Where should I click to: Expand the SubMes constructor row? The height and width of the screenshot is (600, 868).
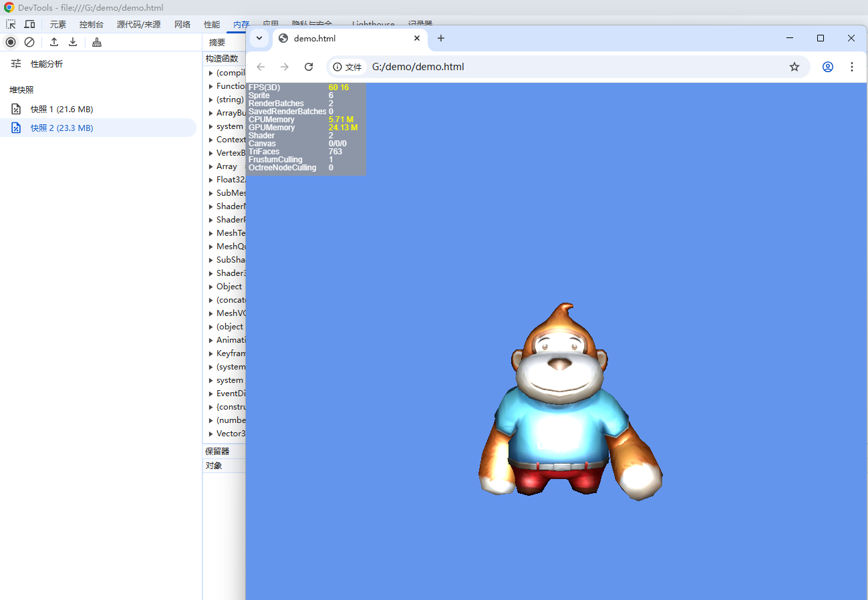210,193
